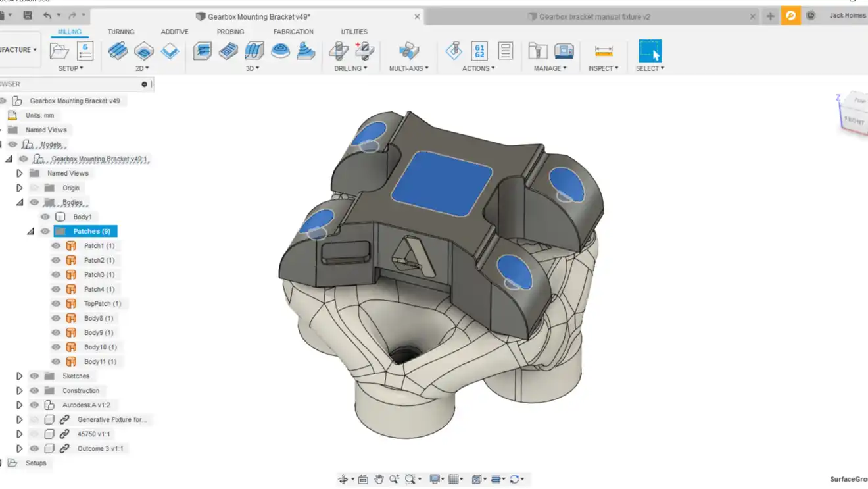Pick the 3D Contour tool with red plus

tap(364, 51)
